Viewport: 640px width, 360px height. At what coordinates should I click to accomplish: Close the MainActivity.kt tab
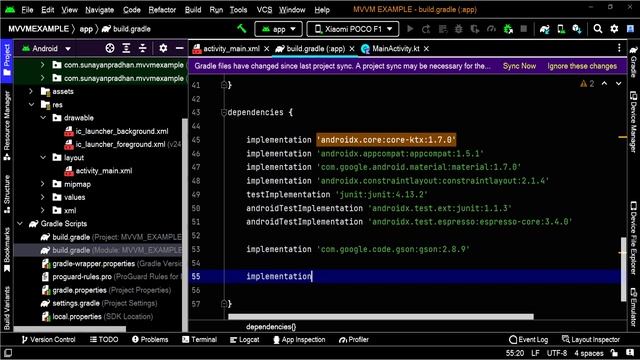point(426,49)
